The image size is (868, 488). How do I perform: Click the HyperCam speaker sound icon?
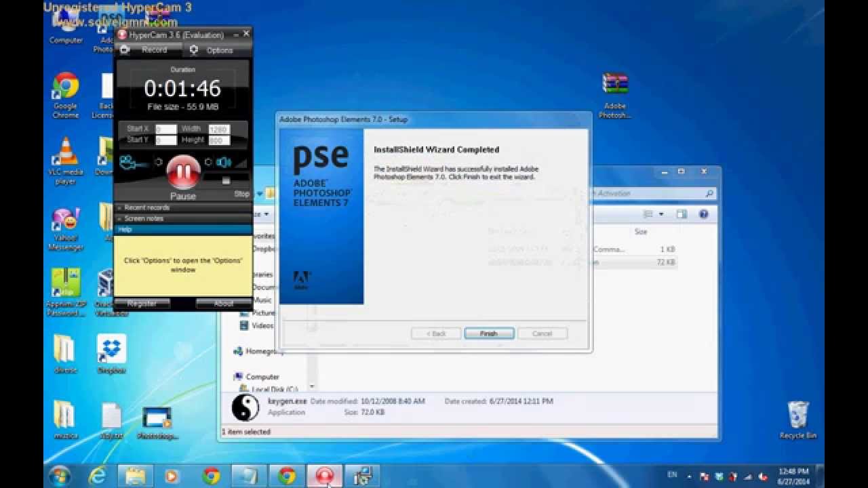[223, 163]
